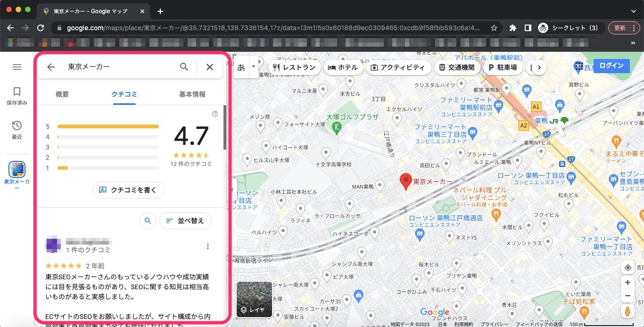
Task: Filter map by ホテル
Action: point(343,67)
